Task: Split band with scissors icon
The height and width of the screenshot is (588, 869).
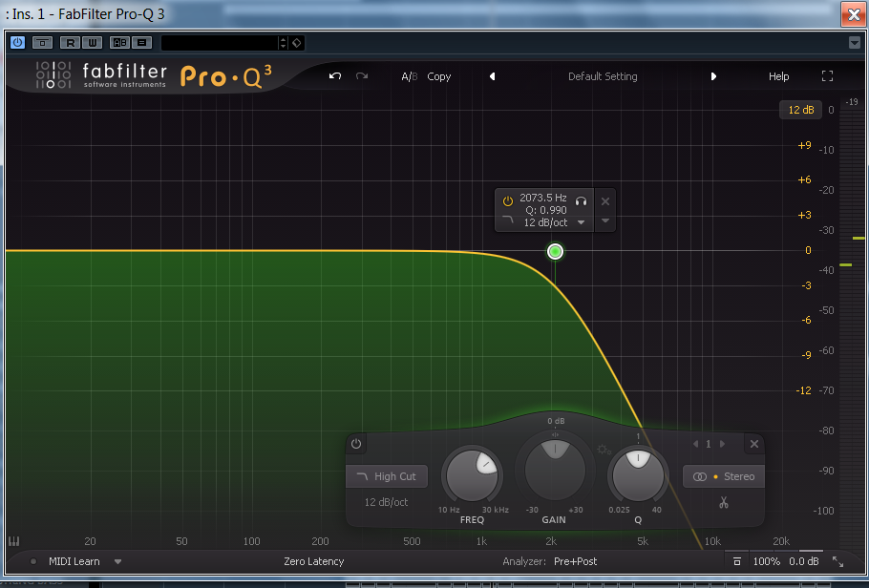Action: coord(723,502)
